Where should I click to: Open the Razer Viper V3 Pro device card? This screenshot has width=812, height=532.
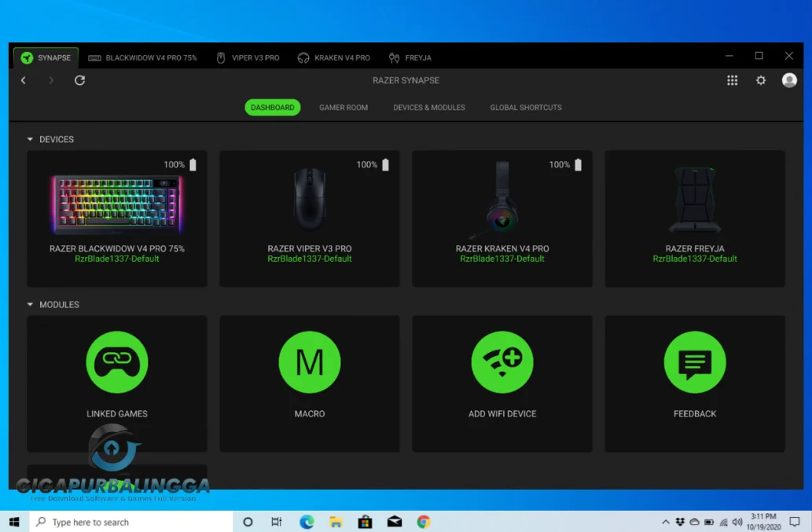pos(309,218)
